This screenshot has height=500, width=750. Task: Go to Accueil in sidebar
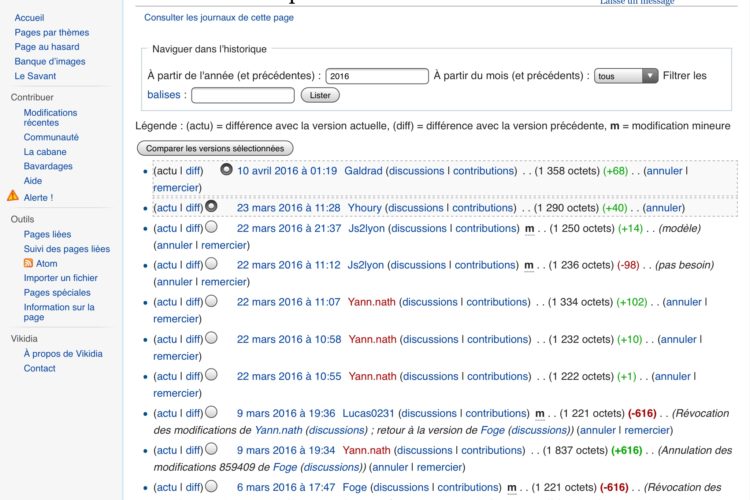pos(29,18)
